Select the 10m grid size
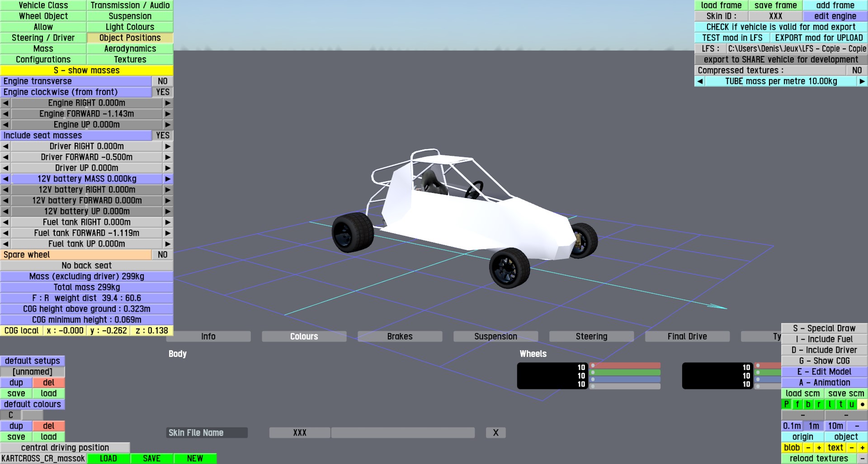The height and width of the screenshot is (464, 868). click(x=835, y=426)
